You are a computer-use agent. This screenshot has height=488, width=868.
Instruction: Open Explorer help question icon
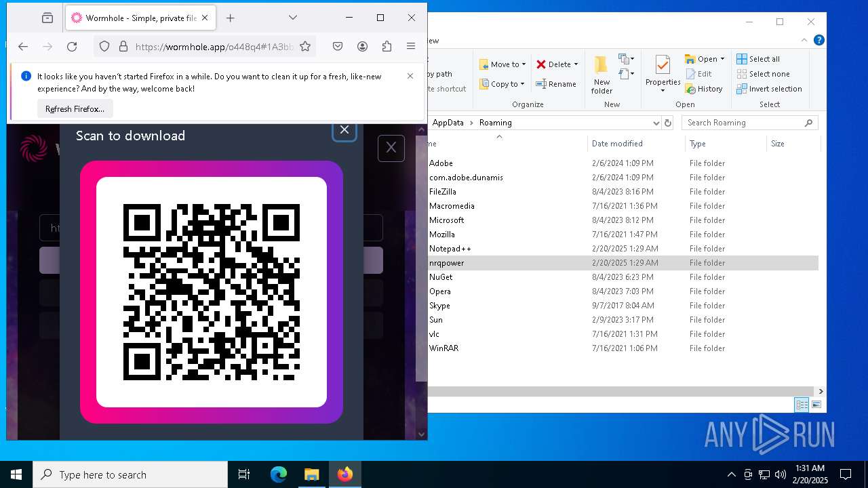pyautogui.click(x=819, y=41)
